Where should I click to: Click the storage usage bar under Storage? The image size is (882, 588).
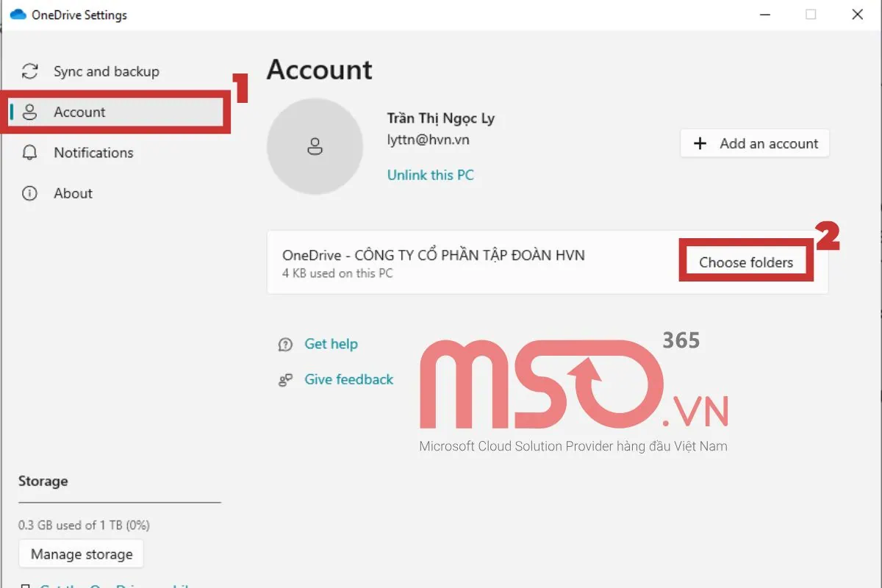click(x=119, y=503)
